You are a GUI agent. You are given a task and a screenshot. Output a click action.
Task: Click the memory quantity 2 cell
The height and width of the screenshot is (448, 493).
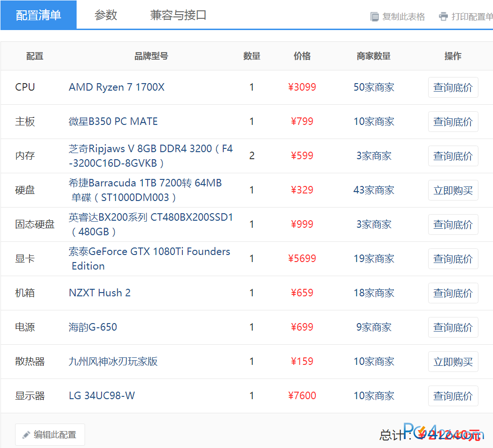tap(252, 155)
